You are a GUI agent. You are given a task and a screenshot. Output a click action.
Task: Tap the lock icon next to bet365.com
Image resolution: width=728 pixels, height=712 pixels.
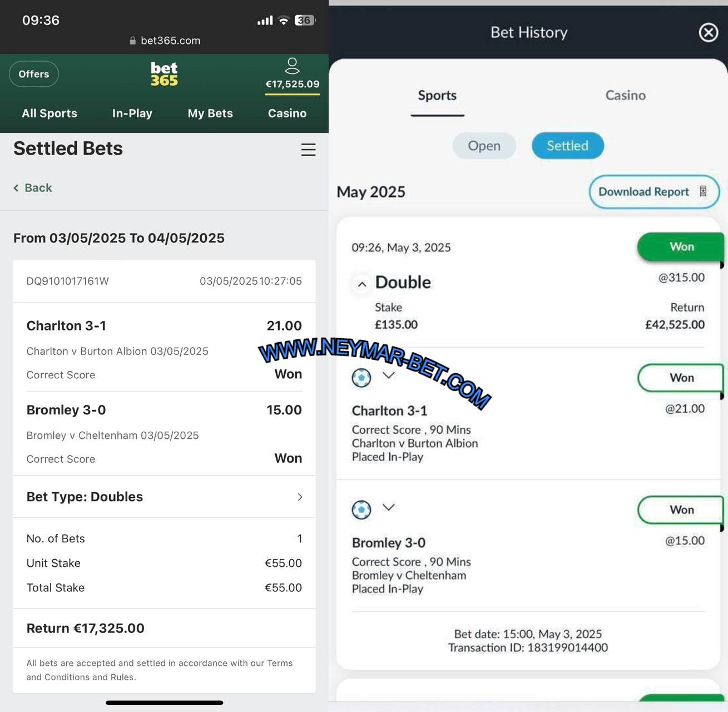point(132,41)
